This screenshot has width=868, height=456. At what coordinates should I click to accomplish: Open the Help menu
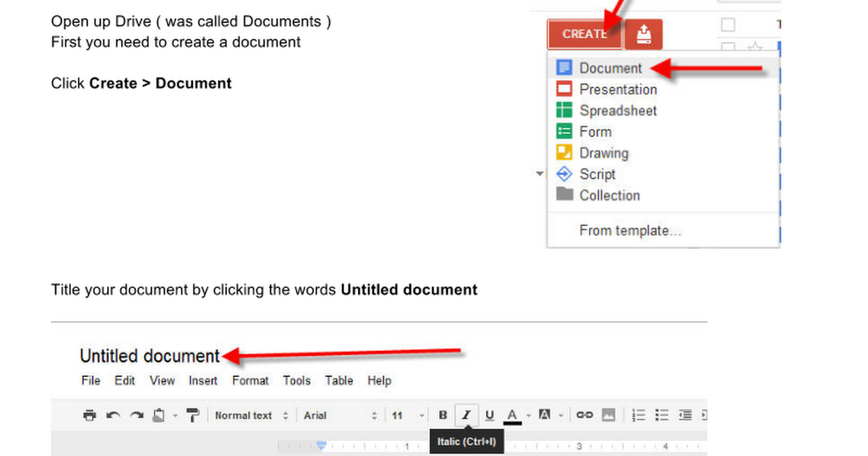379,381
